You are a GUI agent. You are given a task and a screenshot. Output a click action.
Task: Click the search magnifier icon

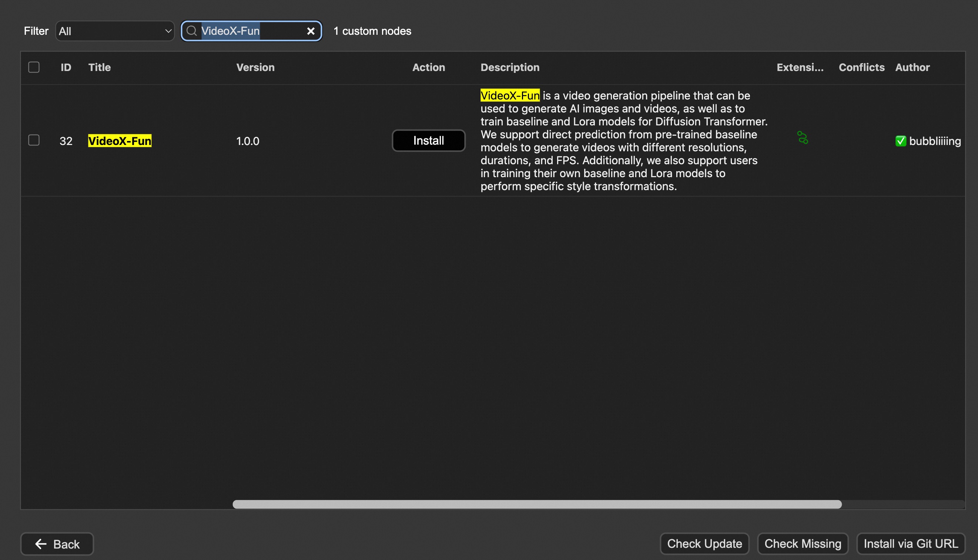click(191, 31)
